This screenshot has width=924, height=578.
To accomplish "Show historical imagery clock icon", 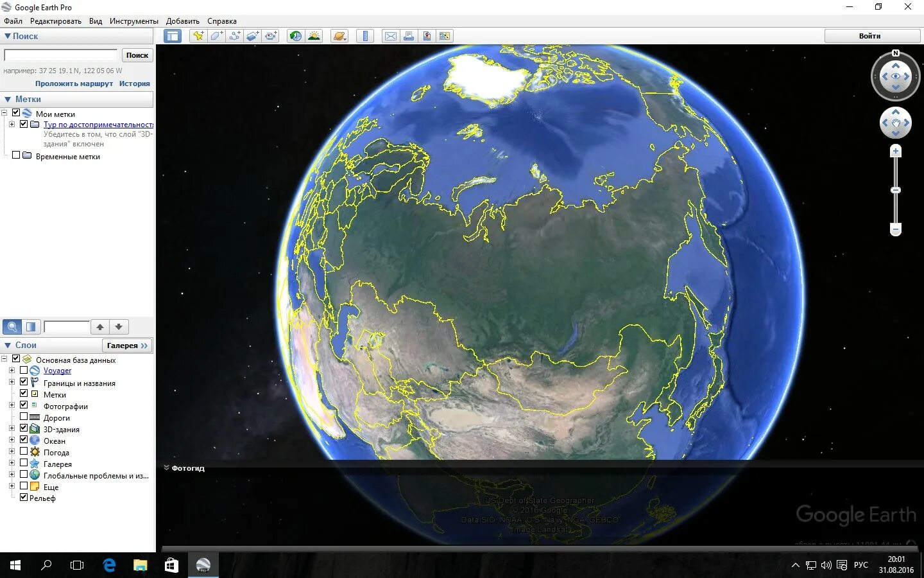I will 295,36.
